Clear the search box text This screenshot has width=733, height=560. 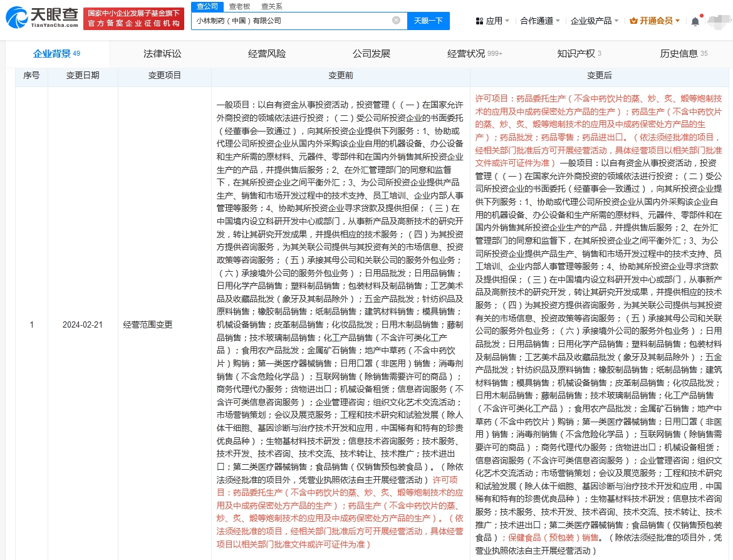[396, 20]
